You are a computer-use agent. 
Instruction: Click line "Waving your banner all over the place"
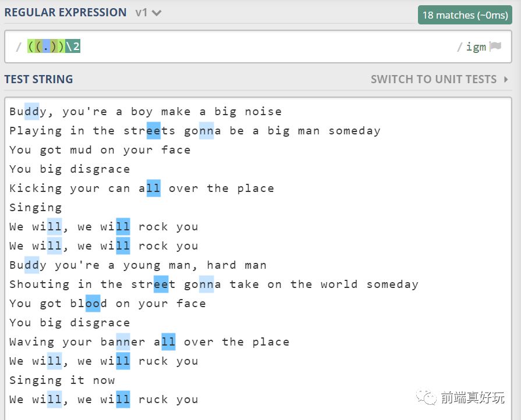coord(150,342)
